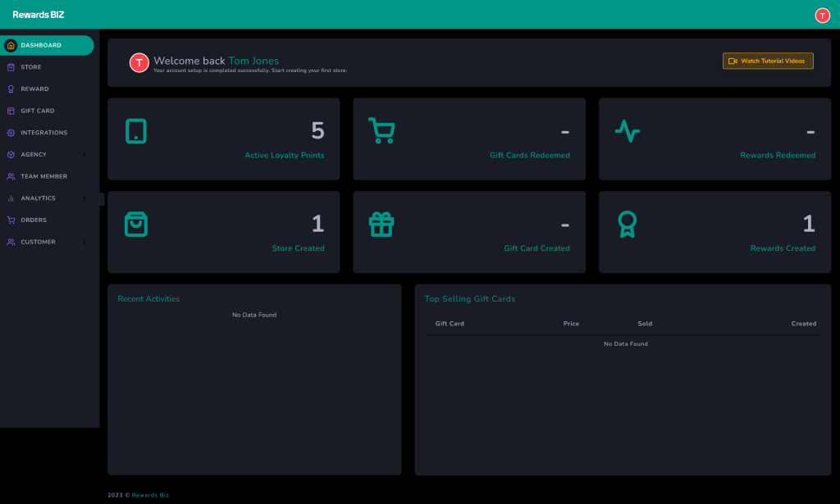Screen dimensions: 840x504
Task: Click the Orders cart icon in sidebar
Action: 11,220
